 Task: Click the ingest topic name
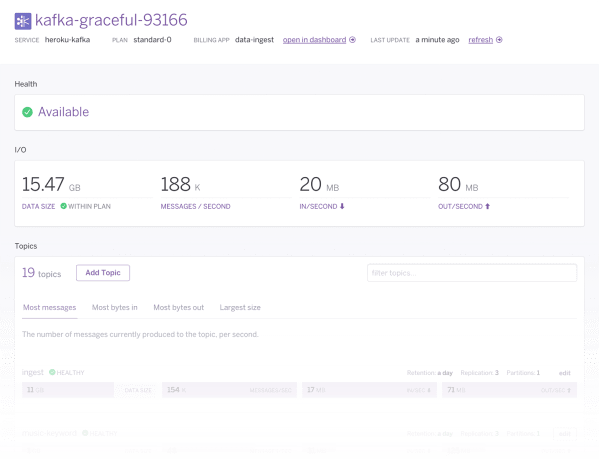[x=33, y=372]
